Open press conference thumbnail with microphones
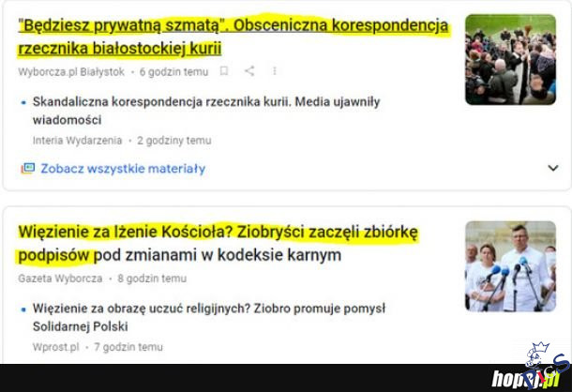This screenshot has width=572, height=392. [x=510, y=266]
